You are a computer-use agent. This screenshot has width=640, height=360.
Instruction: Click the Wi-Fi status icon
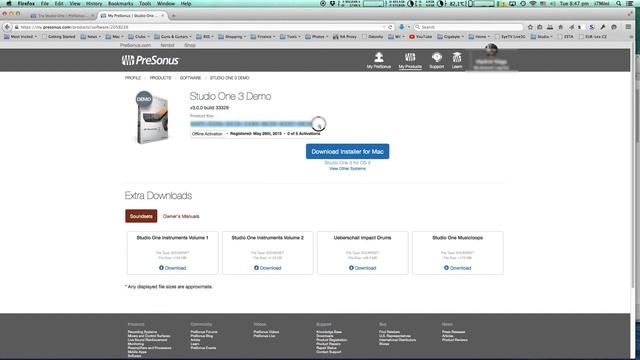(533, 3)
